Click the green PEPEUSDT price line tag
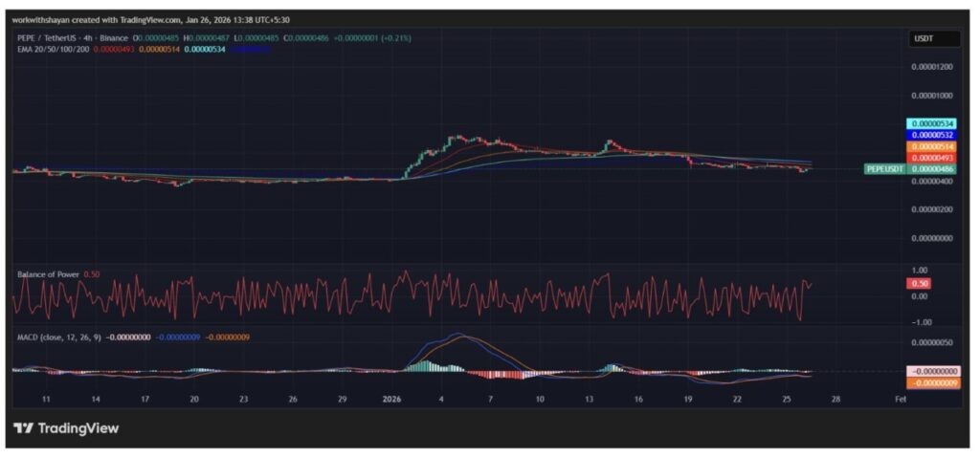 tap(884, 169)
